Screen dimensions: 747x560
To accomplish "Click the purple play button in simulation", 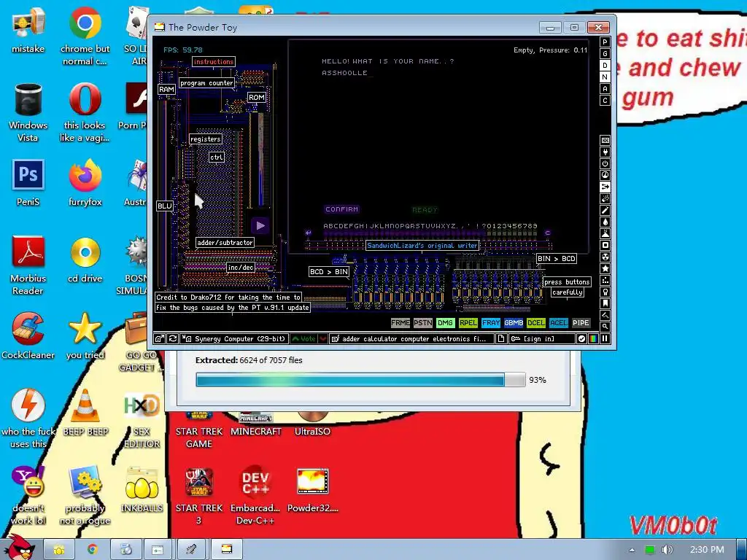I will coord(260,226).
